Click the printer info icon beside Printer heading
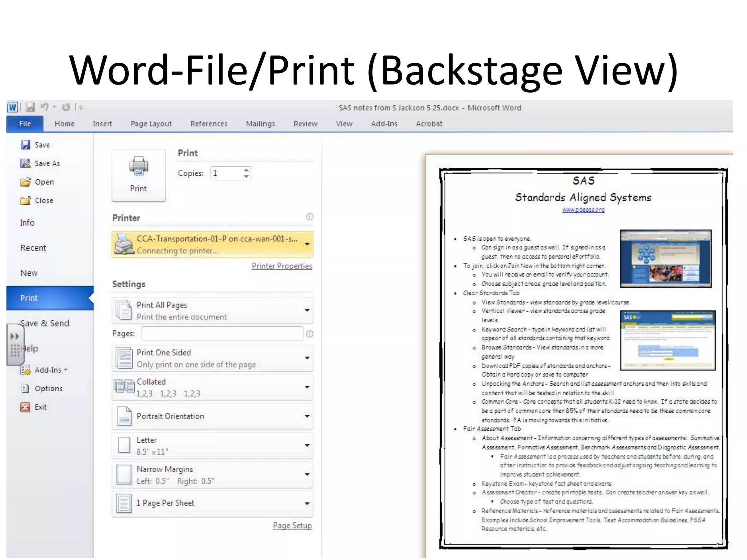 click(x=310, y=217)
